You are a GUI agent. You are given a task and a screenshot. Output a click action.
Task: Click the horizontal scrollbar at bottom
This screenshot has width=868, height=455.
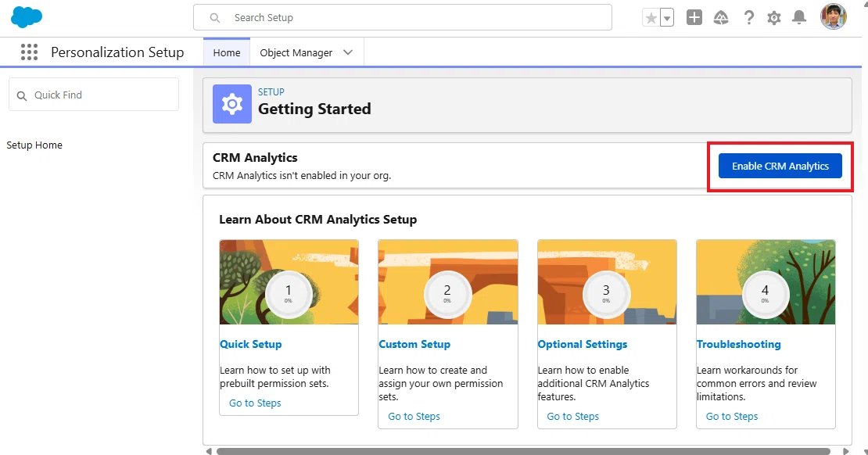523,451
